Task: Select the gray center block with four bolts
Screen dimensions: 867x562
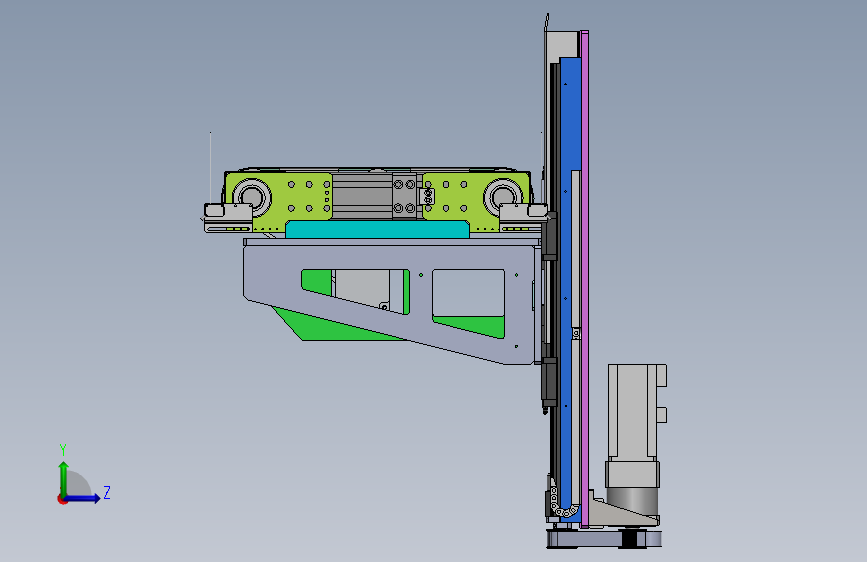Action: tap(404, 196)
